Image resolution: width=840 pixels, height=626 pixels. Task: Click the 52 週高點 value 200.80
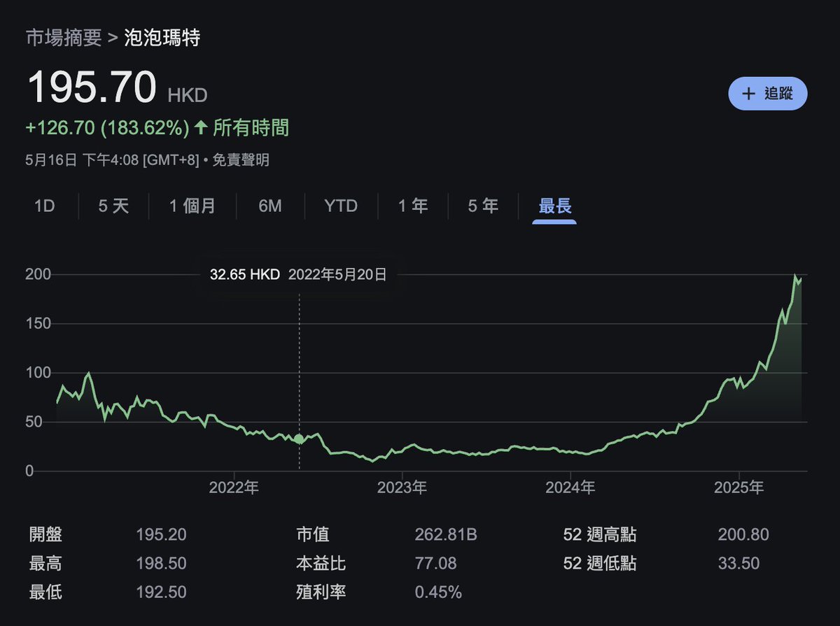743,535
